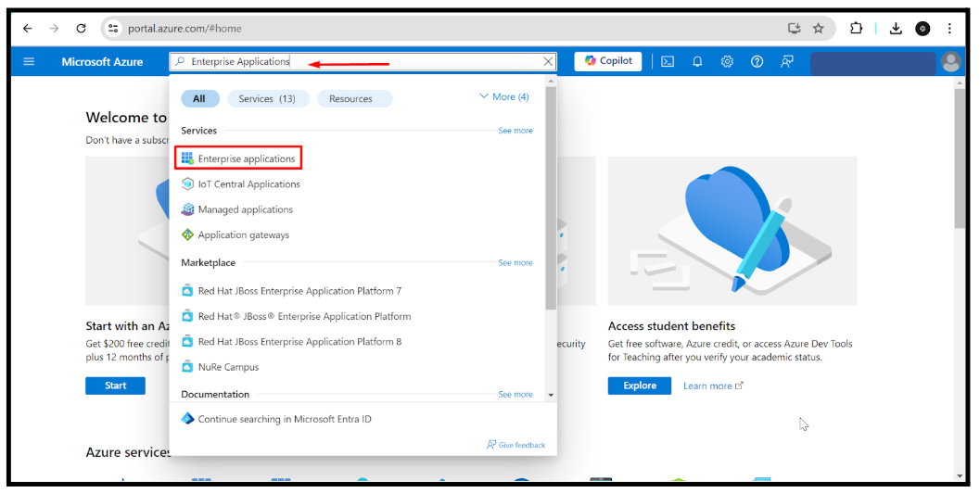Viewport: 980px width, 493px height.
Task: Open Cloud Shell icon in header
Action: [668, 62]
